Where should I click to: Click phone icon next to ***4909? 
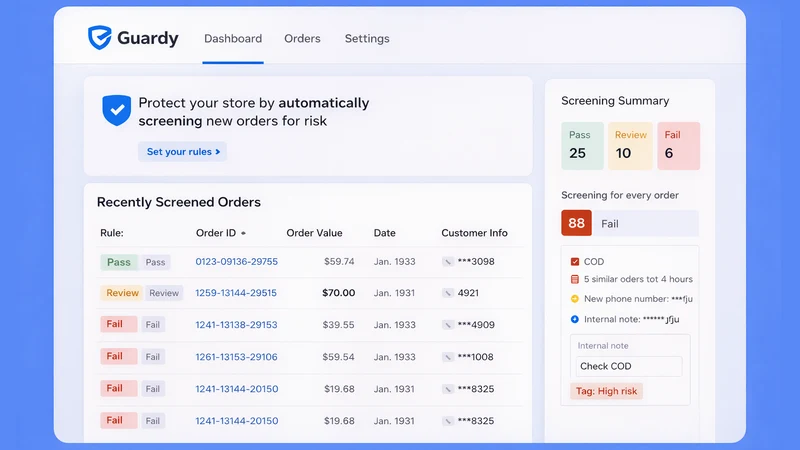(x=447, y=325)
